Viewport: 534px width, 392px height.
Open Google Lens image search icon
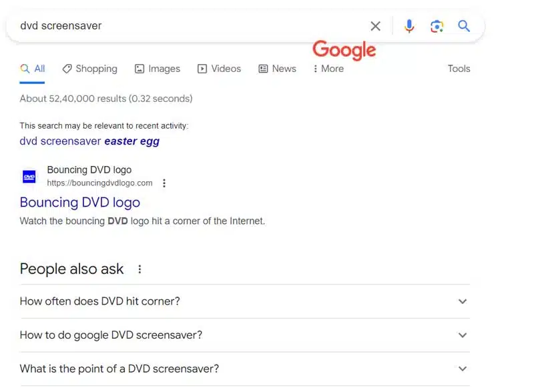437,26
